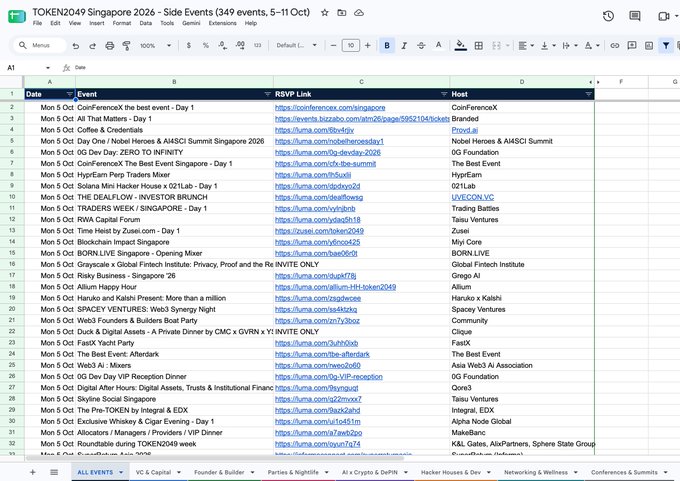The image size is (680, 481).
Task: Open the Extensions menu
Action: coord(222,23)
